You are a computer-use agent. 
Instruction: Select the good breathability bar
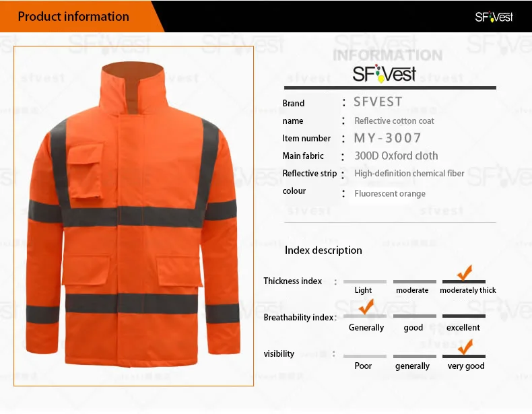[415, 316]
